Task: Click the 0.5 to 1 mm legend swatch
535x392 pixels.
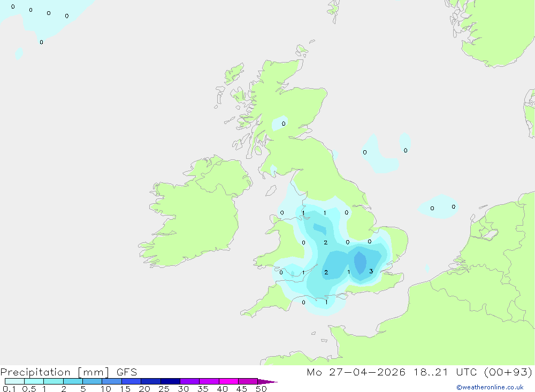Action: [x=34, y=381]
